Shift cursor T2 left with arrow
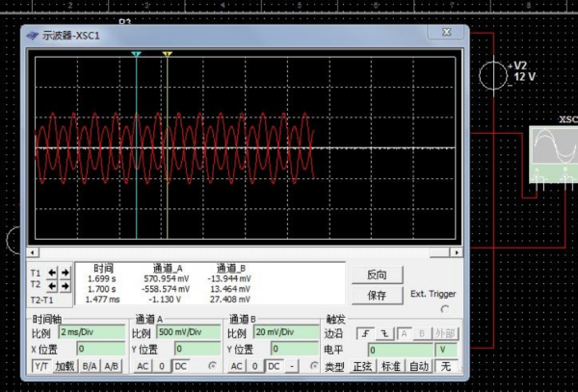Screen dimensions: 578x392 point(52,286)
